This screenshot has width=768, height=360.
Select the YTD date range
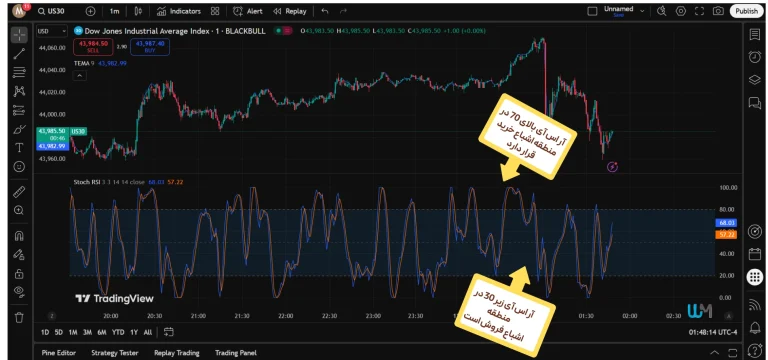[x=118, y=332]
